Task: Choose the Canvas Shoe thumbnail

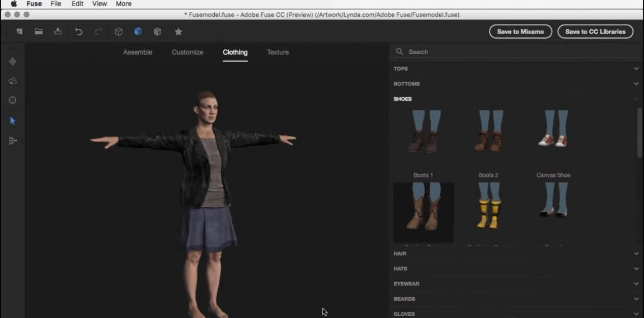Action: [x=553, y=136]
